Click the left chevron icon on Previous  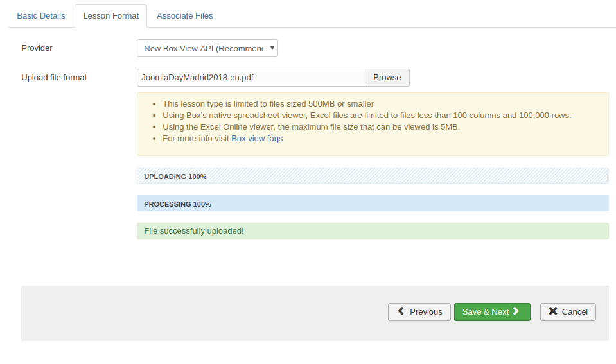tap(401, 311)
